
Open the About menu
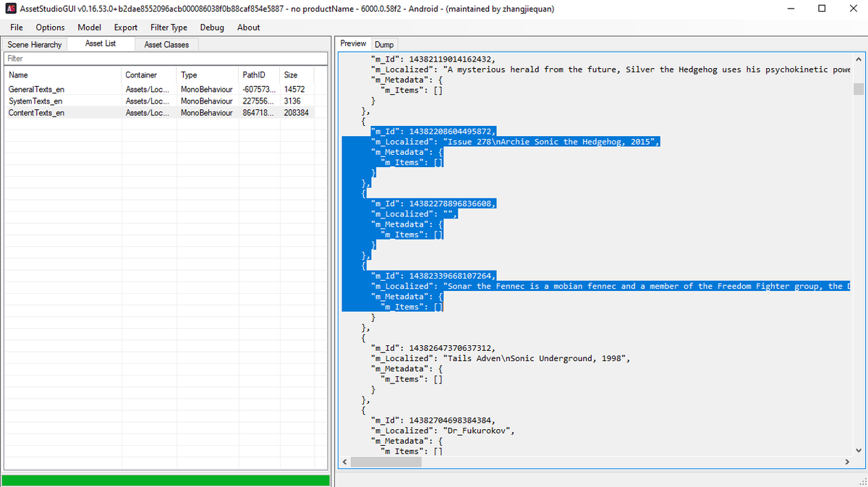248,27
